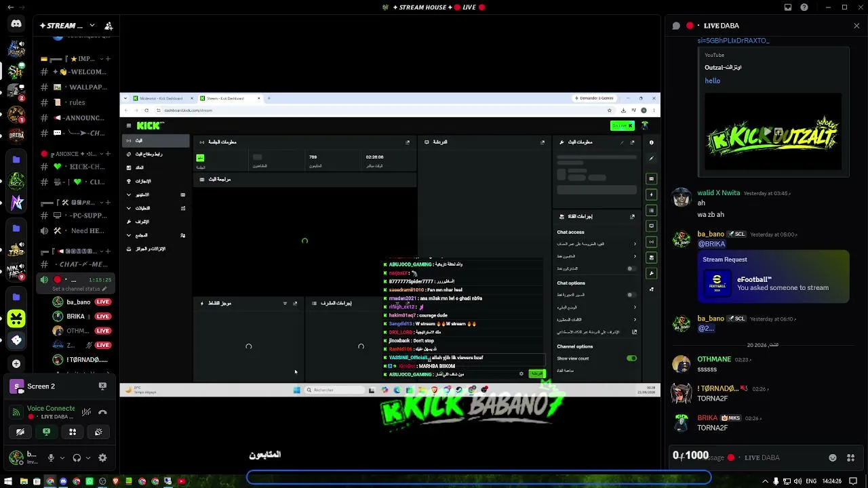The width and height of the screenshot is (868, 488).
Task: Open the eFootball Stream Request card
Action: click(773, 276)
